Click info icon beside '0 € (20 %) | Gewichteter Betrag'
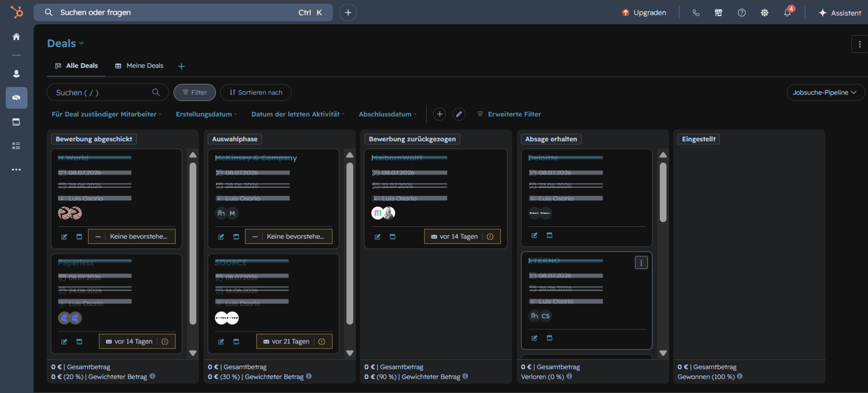 tap(152, 376)
